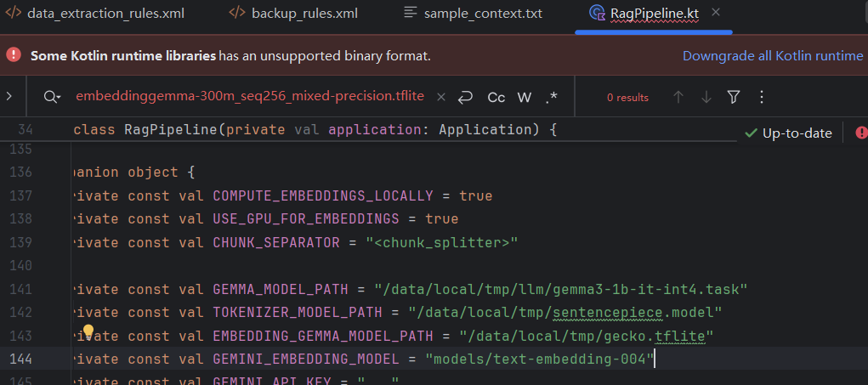The width and height of the screenshot is (868, 385).
Task: Clear the search field text
Action: (440, 97)
